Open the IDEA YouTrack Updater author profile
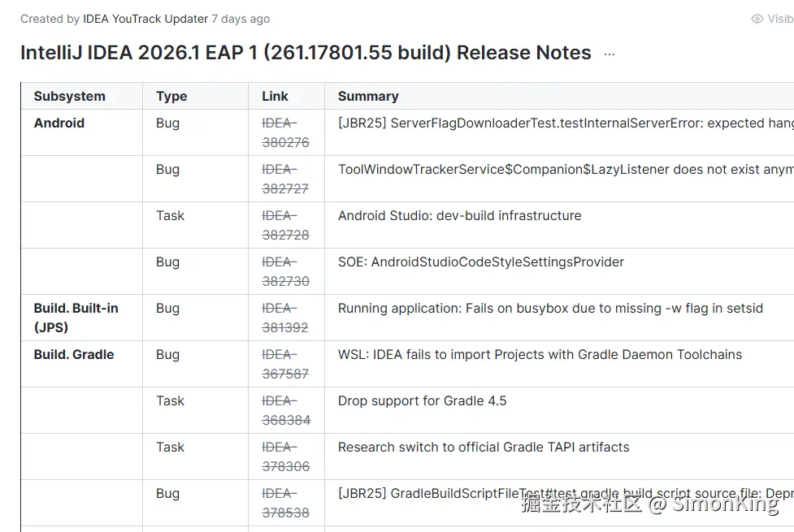The image size is (794, 532). click(145, 19)
